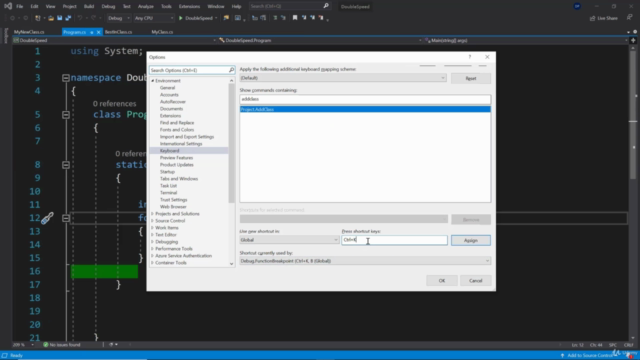Image resolution: width=640 pixels, height=360 pixels.
Task: Select Find and Replace in options tree
Action: (177, 123)
